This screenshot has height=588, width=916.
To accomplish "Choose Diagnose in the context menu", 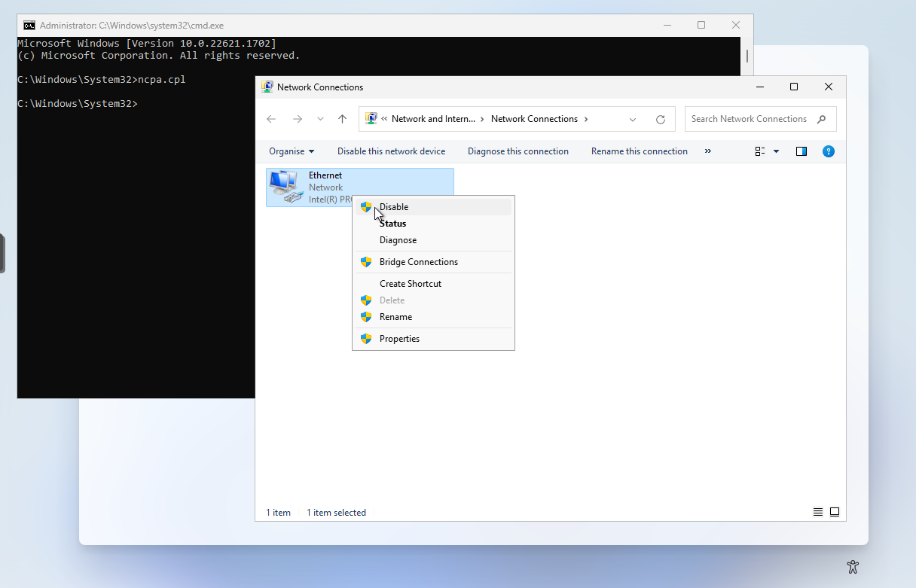I will 433,240.
